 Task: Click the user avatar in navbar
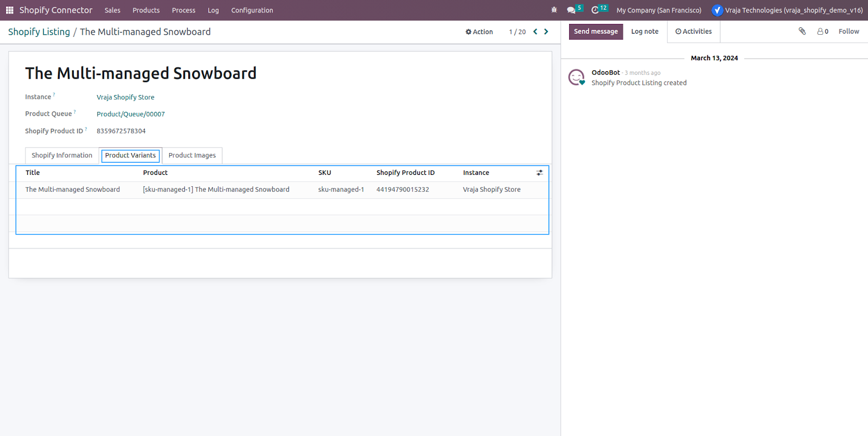click(x=717, y=10)
